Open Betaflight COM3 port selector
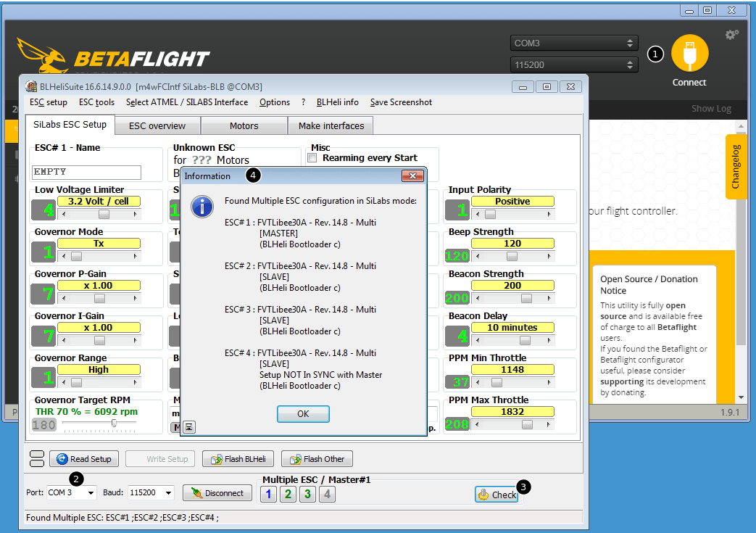Viewport: 756px width, 533px height. [x=573, y=44]
